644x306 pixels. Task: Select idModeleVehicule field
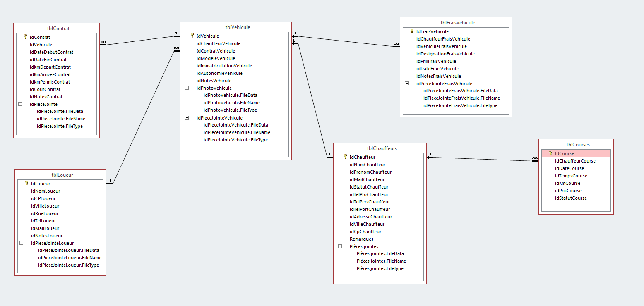[216, 58]
